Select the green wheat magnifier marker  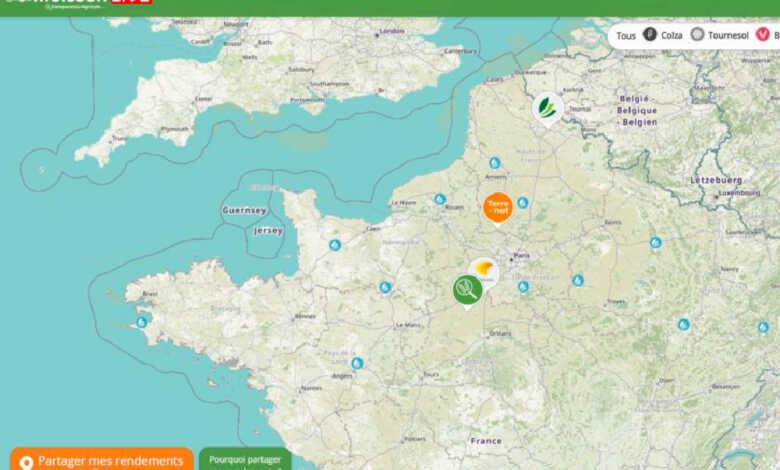(467, 290)
